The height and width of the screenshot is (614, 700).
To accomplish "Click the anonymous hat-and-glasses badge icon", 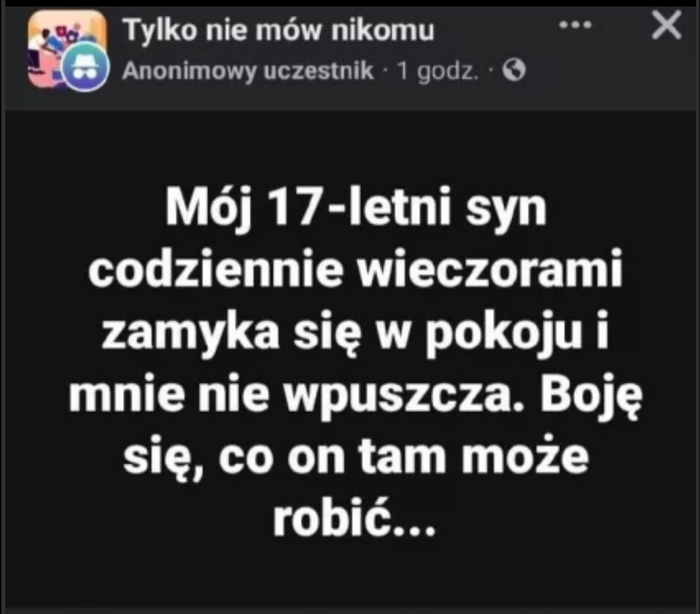I will click(x=85, y=67).
